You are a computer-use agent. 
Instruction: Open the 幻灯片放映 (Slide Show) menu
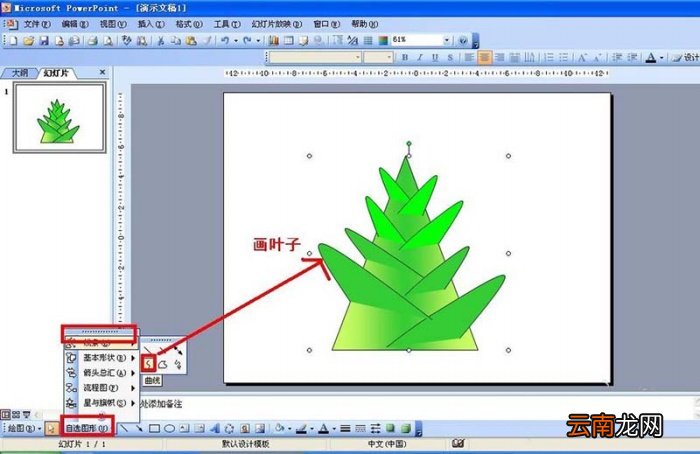point(276,24)
